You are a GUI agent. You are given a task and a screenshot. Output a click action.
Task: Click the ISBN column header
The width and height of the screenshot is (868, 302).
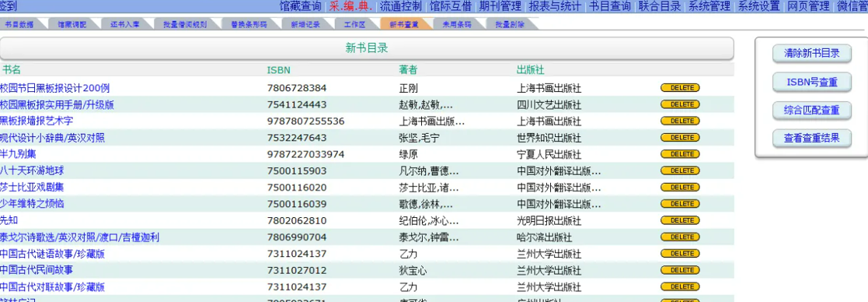278,70
